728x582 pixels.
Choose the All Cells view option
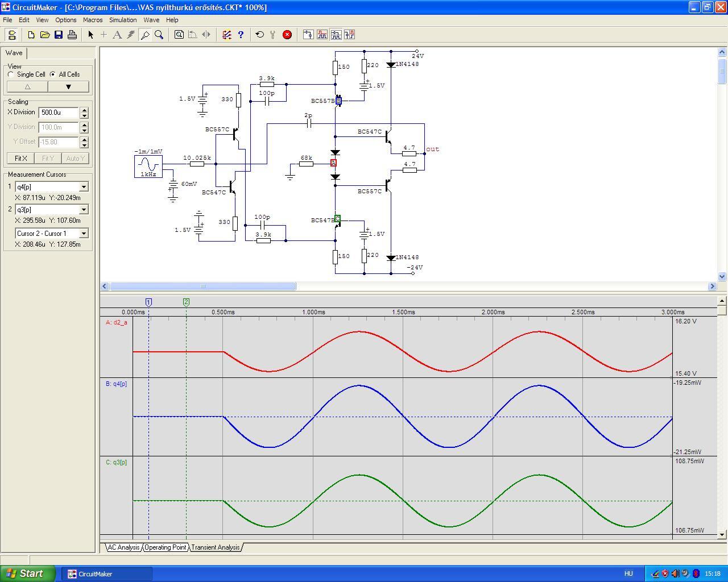pos(53,74)
